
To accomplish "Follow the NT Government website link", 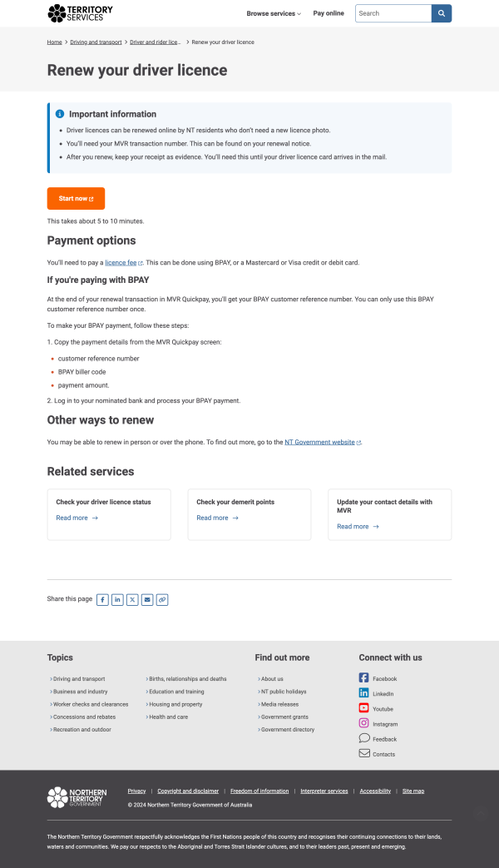I will click(x=320, y=443).
